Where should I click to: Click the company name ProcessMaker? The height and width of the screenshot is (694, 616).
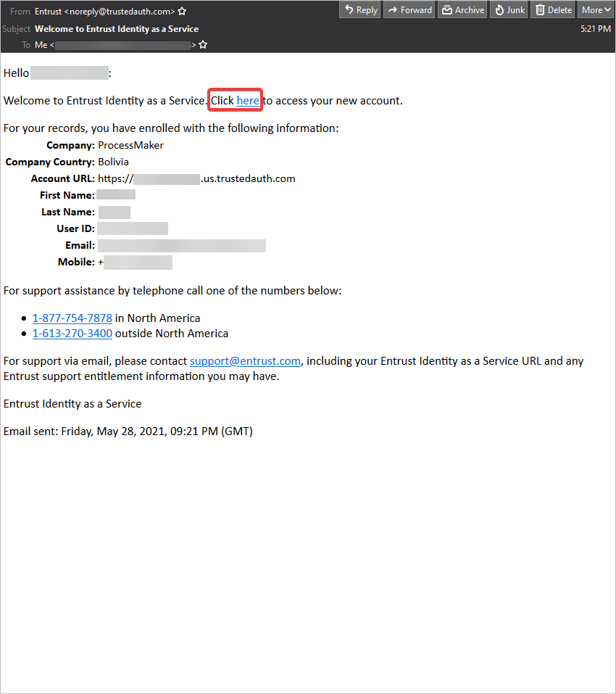130,145
